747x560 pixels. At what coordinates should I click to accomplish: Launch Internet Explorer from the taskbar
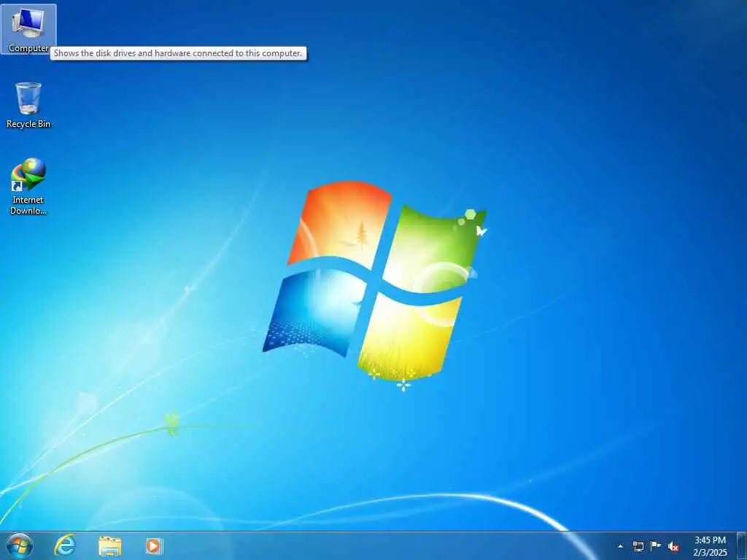pyautogui.click(x=65, y=545)
